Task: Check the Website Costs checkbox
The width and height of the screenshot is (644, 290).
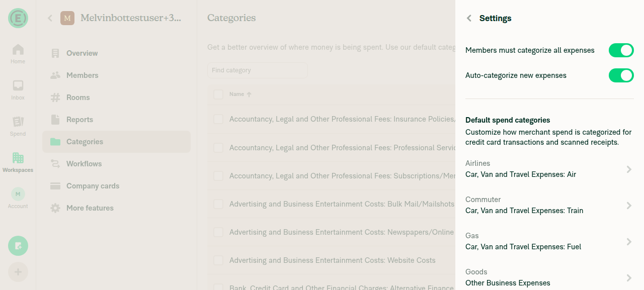Action: [218, 260]
